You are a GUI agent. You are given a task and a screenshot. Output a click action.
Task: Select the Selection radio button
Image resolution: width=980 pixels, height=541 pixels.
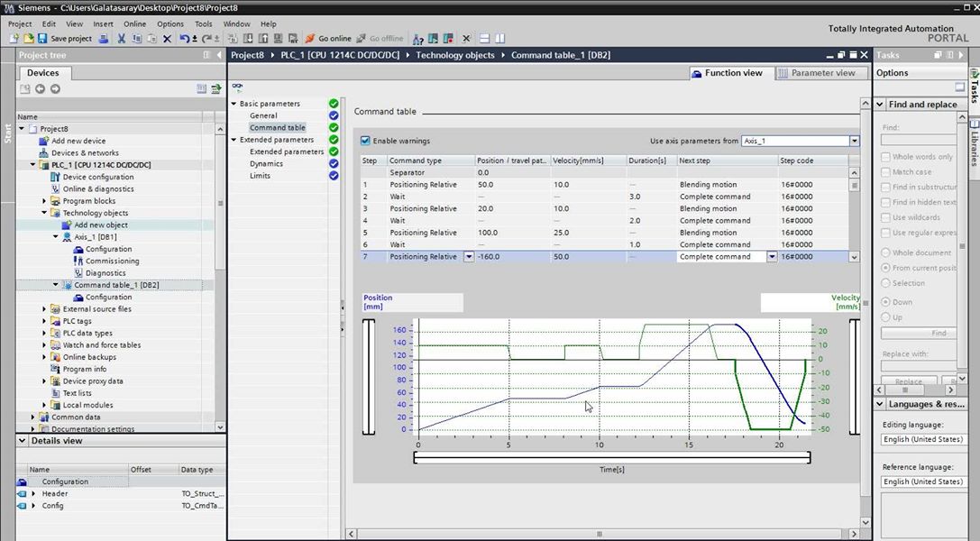885,283
